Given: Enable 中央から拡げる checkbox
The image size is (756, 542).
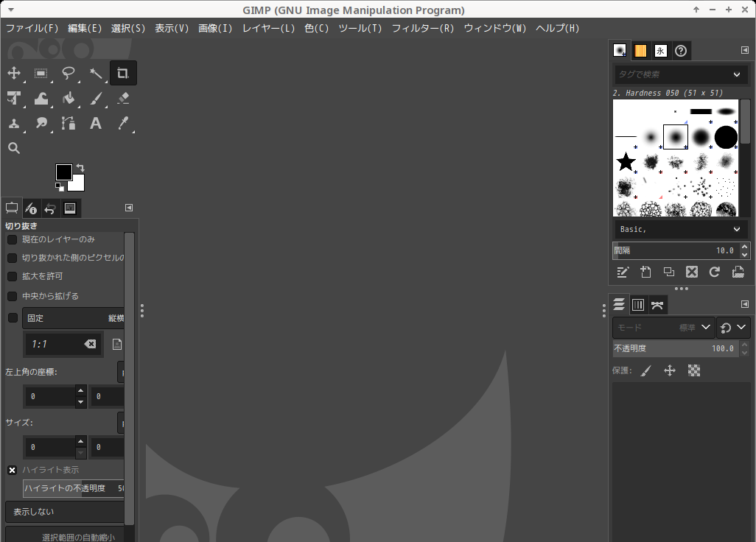Looking at the screenshot, I should (13, 296).
